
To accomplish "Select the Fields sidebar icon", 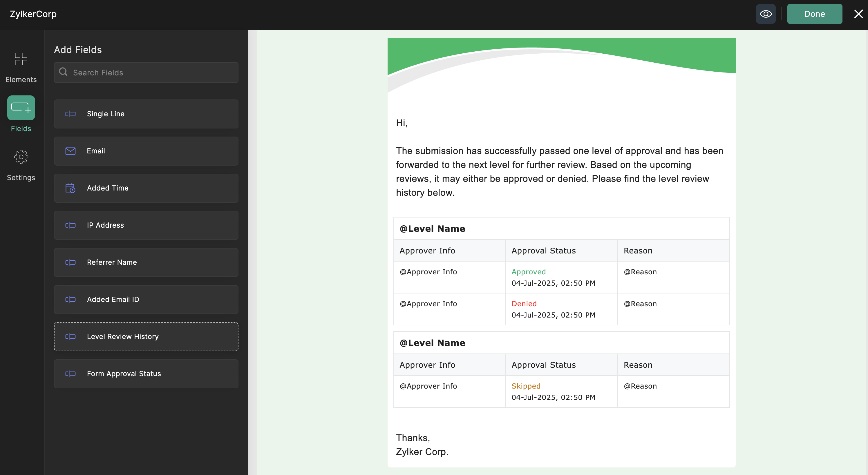I will tap(21, 108).
